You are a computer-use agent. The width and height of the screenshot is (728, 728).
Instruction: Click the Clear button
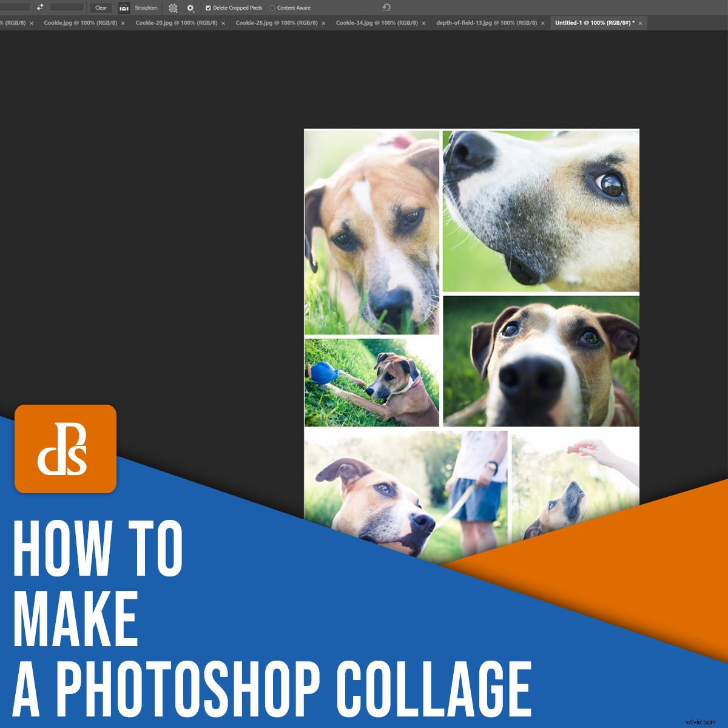(100, 7)
